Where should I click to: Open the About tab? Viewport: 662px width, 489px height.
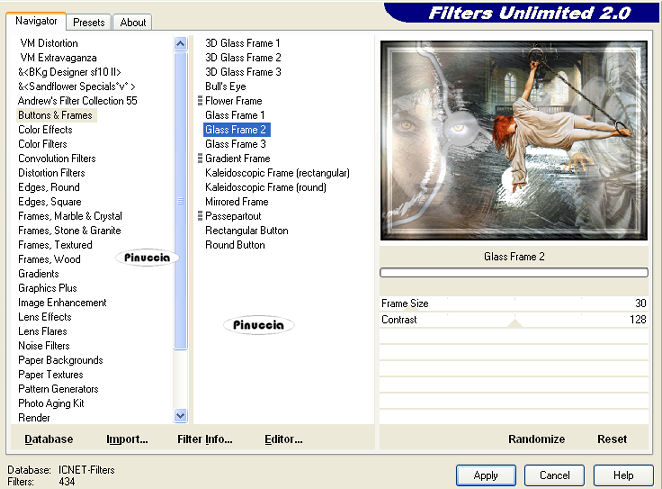[133, 22]
